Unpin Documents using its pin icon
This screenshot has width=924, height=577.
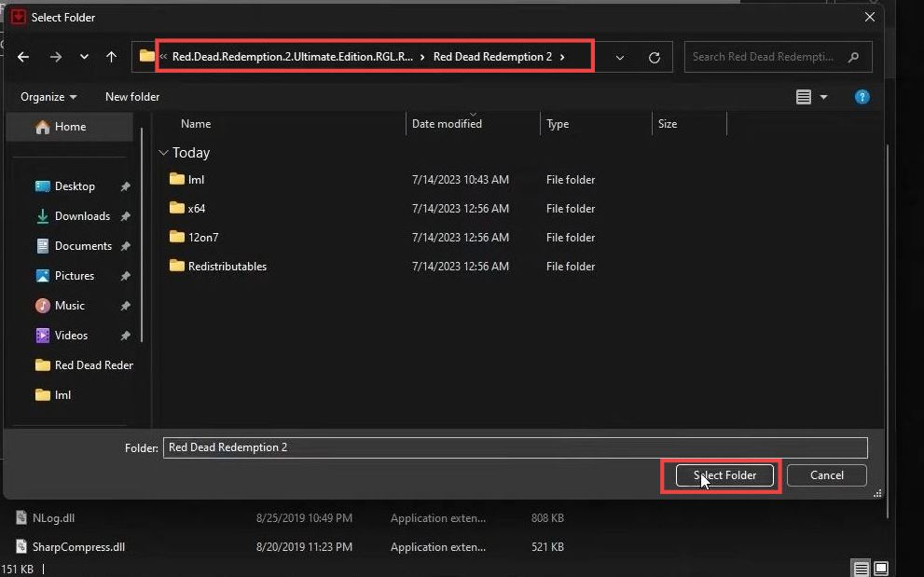[x=126, y=246]
